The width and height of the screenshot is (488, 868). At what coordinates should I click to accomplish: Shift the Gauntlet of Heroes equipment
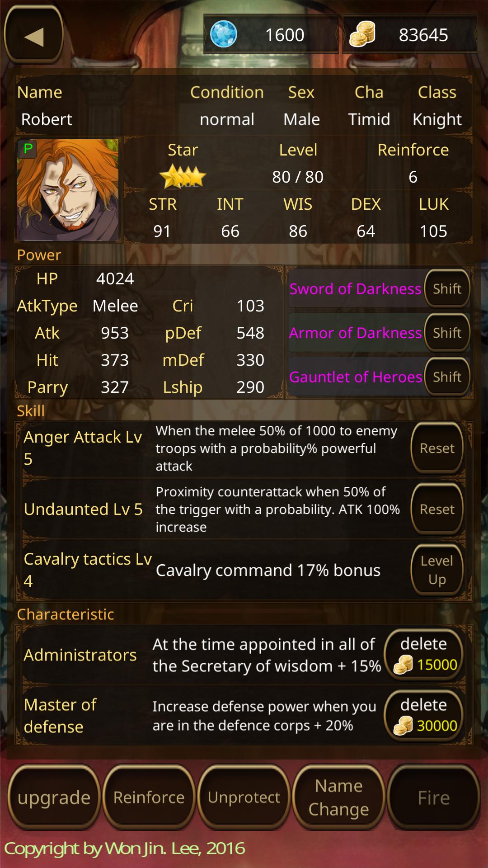coord(447,377)
